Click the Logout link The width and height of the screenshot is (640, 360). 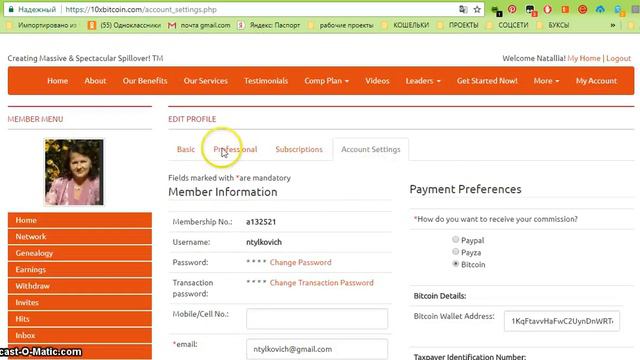pyautogui.click(x=618, y=58)
